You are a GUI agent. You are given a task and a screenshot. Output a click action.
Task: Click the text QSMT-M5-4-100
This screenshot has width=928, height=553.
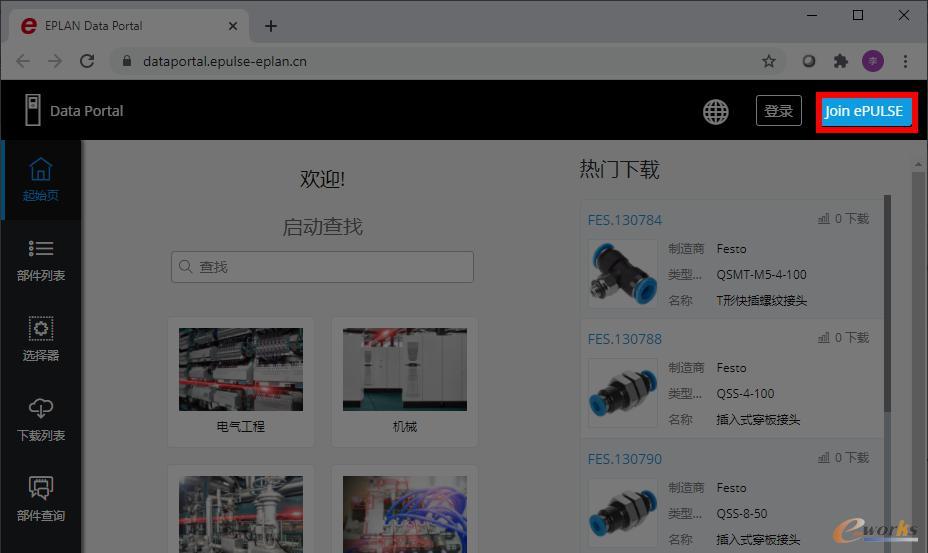point(761,275)
